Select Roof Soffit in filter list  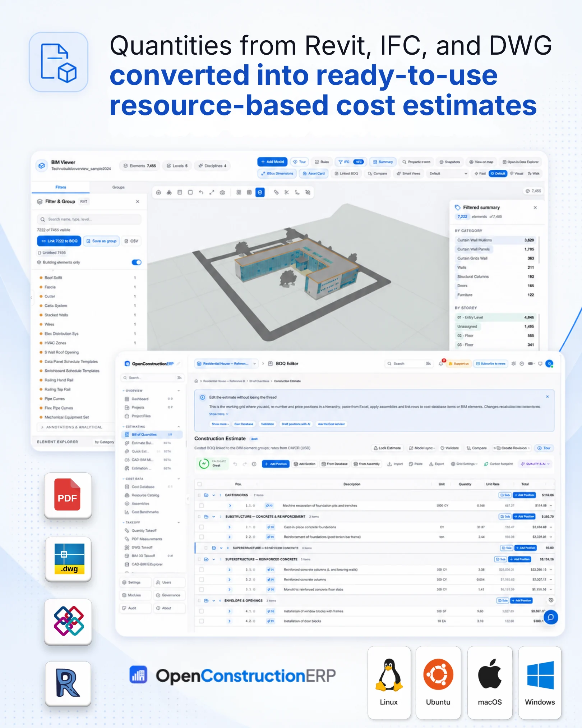tap(88, 278)
